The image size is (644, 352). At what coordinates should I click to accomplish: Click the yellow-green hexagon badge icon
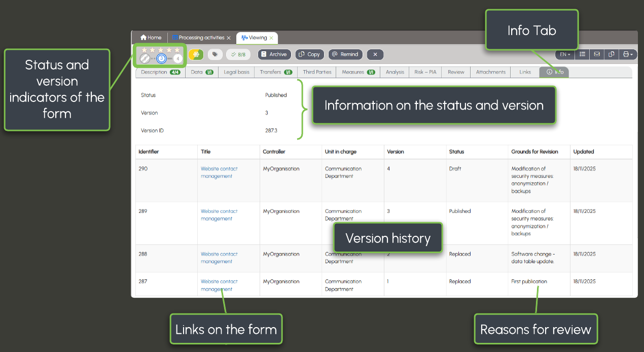coord(196,55)
